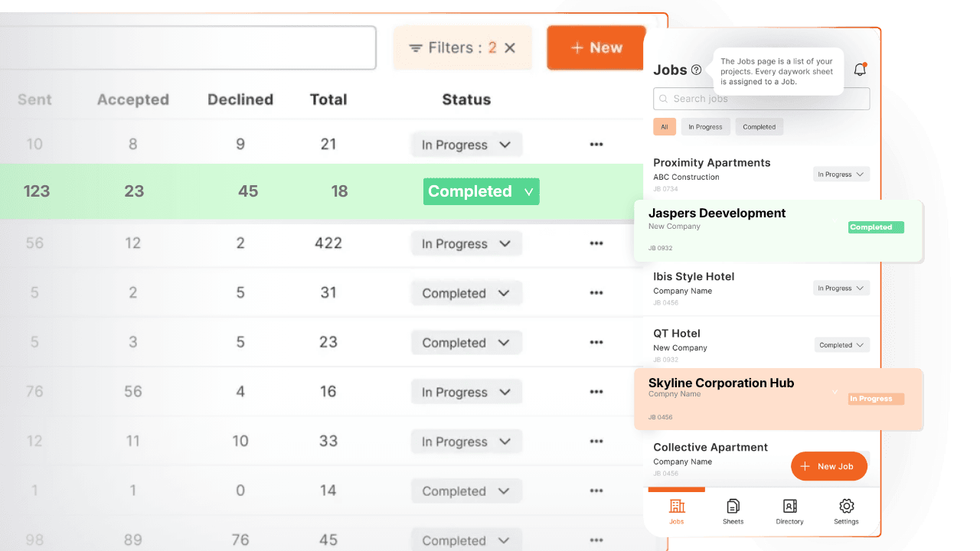
Task: Click the orange New button
Action: point(596,47)
